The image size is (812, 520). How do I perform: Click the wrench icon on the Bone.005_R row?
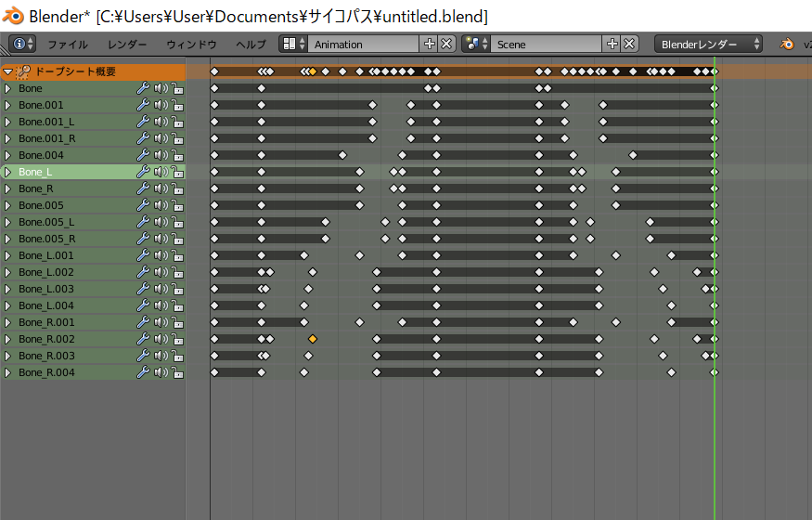pyautogui.click(x=143, y=239)
